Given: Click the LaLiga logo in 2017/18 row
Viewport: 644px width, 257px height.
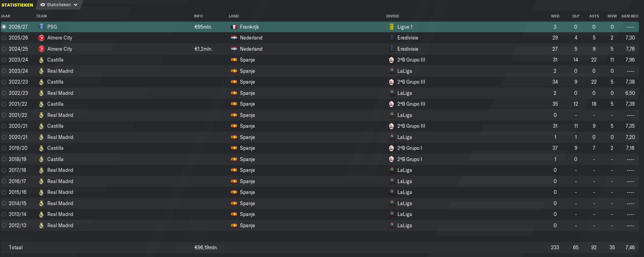Looking at the screenshot, I should click(x=392, y=170).
